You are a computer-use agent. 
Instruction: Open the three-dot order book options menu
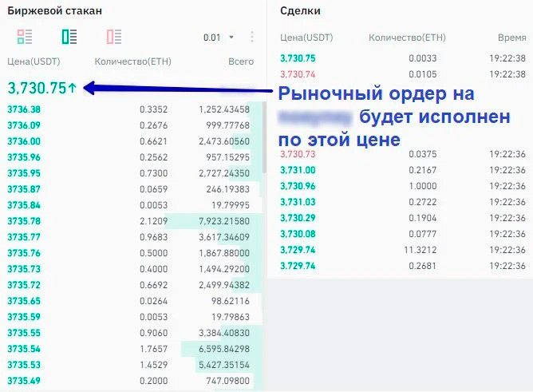[252, 37]
